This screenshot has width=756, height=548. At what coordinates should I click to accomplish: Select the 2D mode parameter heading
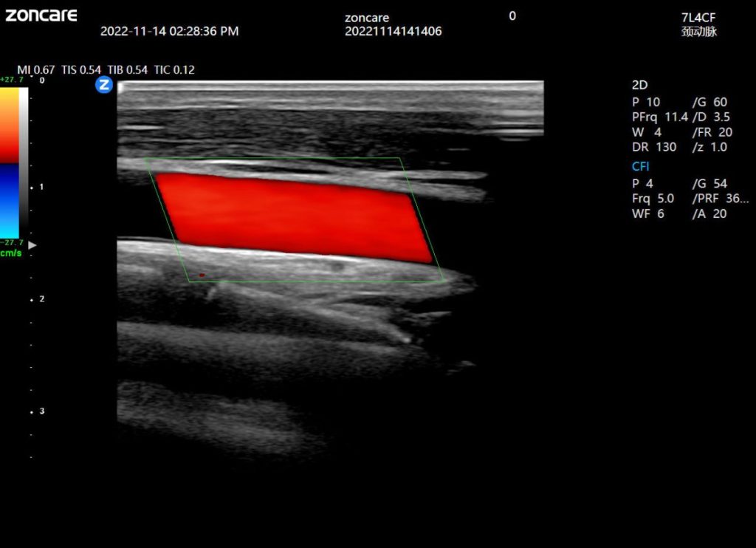[x=639, y=85]
